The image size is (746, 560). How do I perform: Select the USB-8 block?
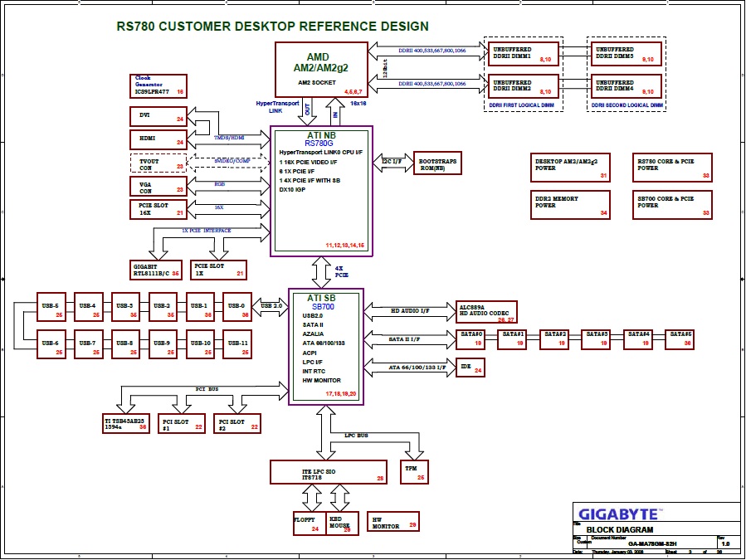[125, 344]
